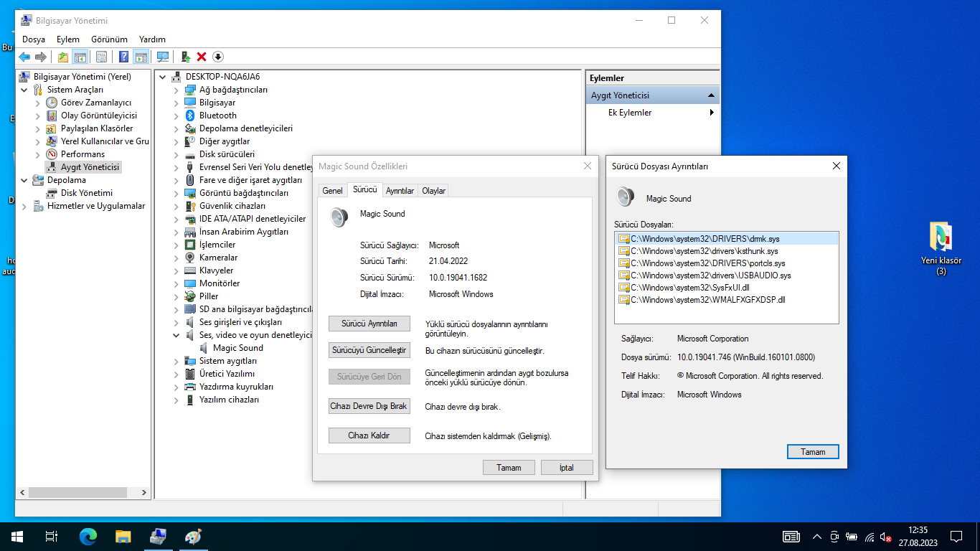The width and height of the screenshot is (980, 551).
Task: Switch to the Genel tab
Action: click(x=332, y=191)
